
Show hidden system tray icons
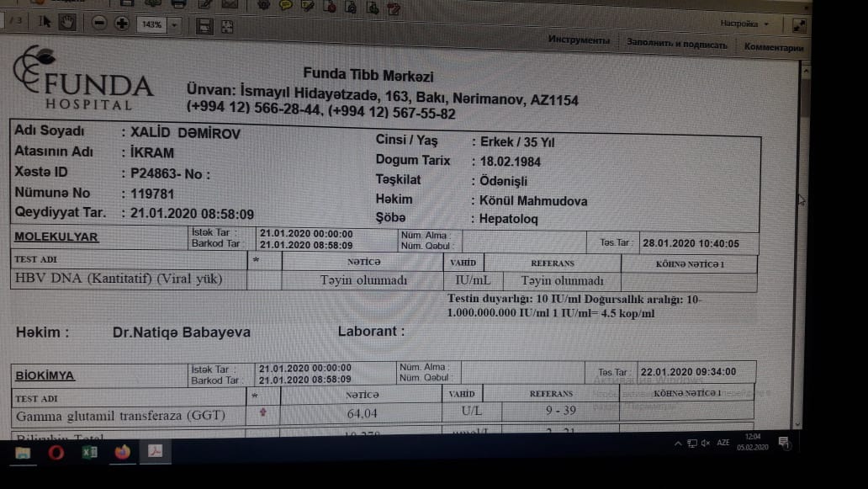click(678, 443)
